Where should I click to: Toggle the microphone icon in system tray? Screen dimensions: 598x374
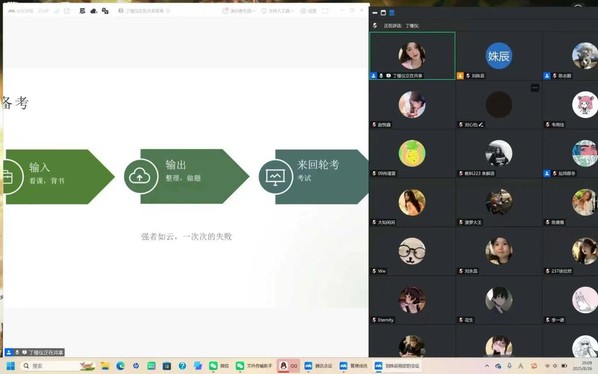click(509, 366)
